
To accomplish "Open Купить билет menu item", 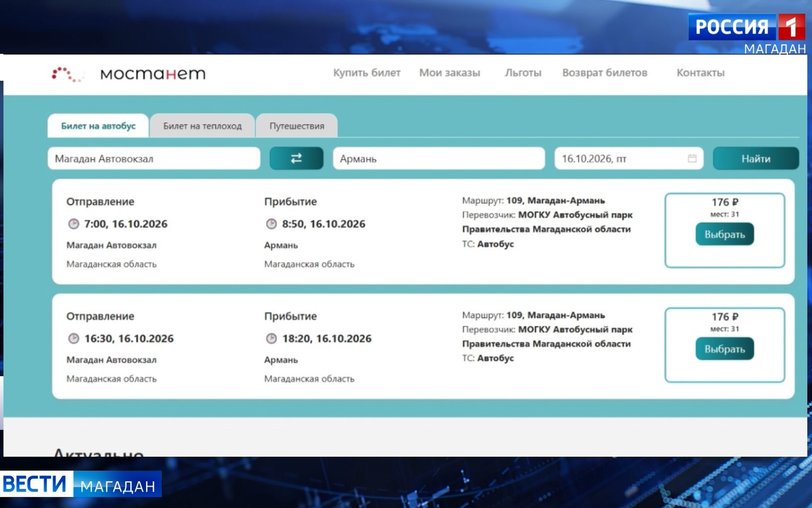I will coord(367,73).
